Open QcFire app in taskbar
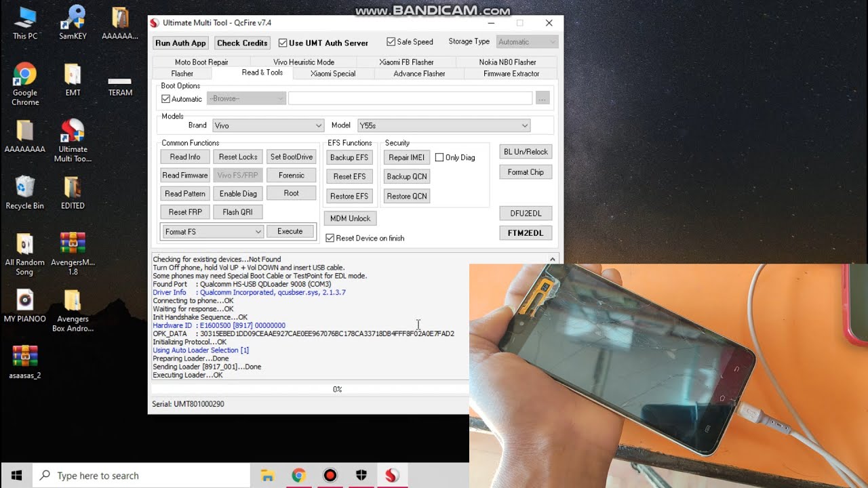 pos(392,475)
